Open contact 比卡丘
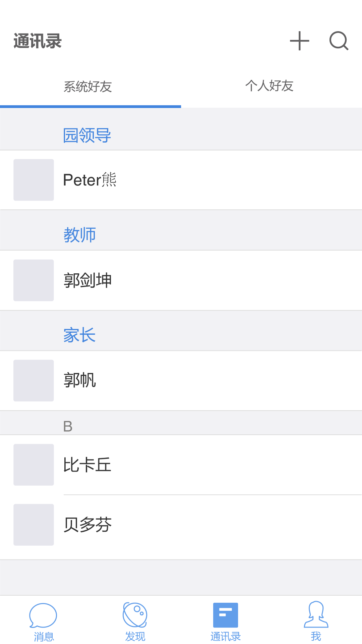Image resolution: width=362 pixels, height=644 pixels. point(87,465)
